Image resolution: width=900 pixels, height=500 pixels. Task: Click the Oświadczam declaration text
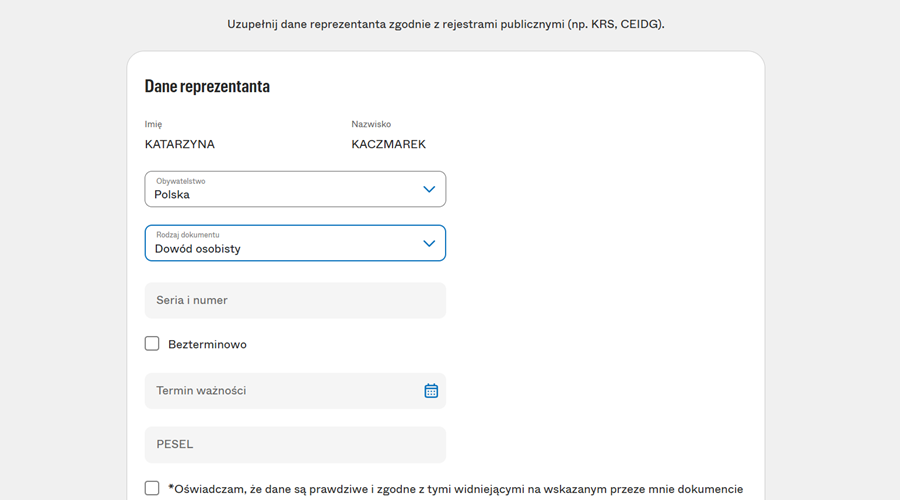point(455,489)
